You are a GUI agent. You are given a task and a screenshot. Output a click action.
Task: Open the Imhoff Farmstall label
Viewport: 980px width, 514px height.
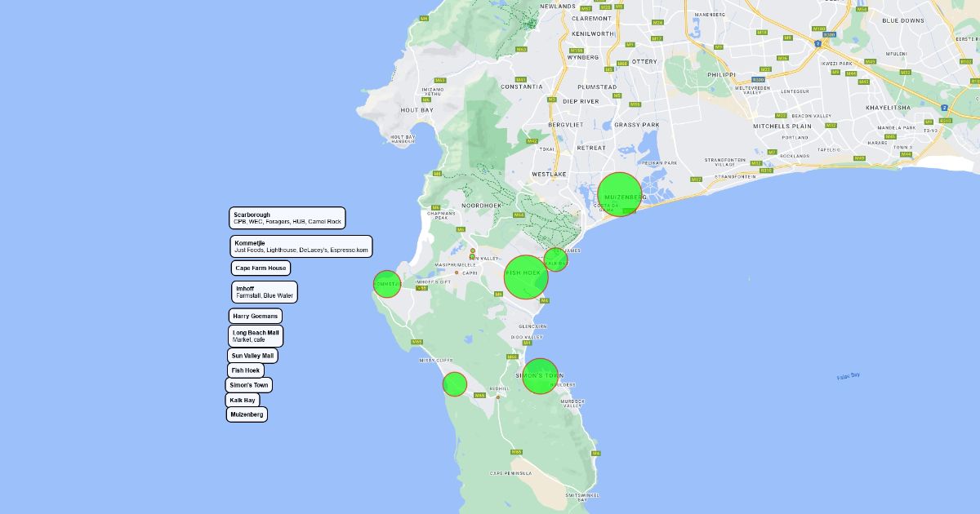pyautogui.click(x=265, y=292)
